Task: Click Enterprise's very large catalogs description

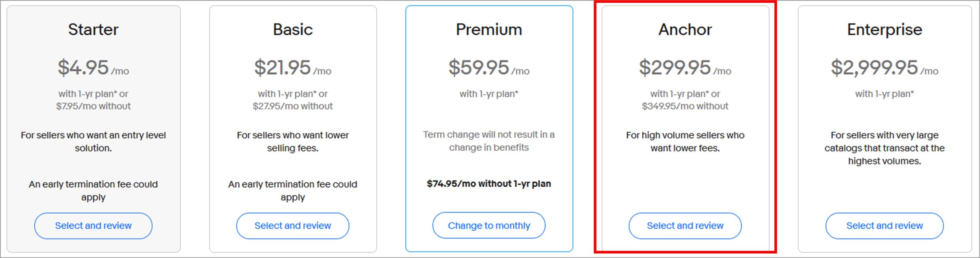Action: 884,148
